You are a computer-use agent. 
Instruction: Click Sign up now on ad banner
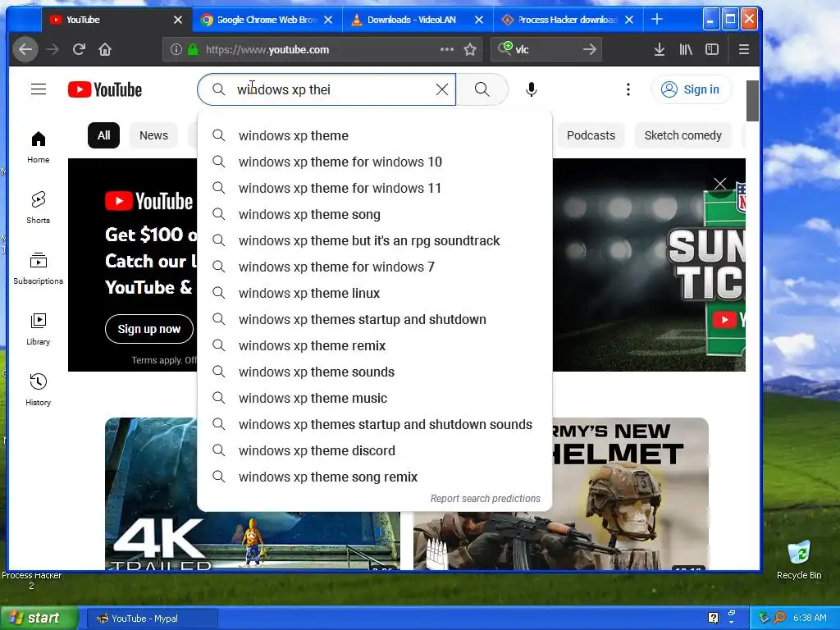pyautogui.click(x=149, y=329)
